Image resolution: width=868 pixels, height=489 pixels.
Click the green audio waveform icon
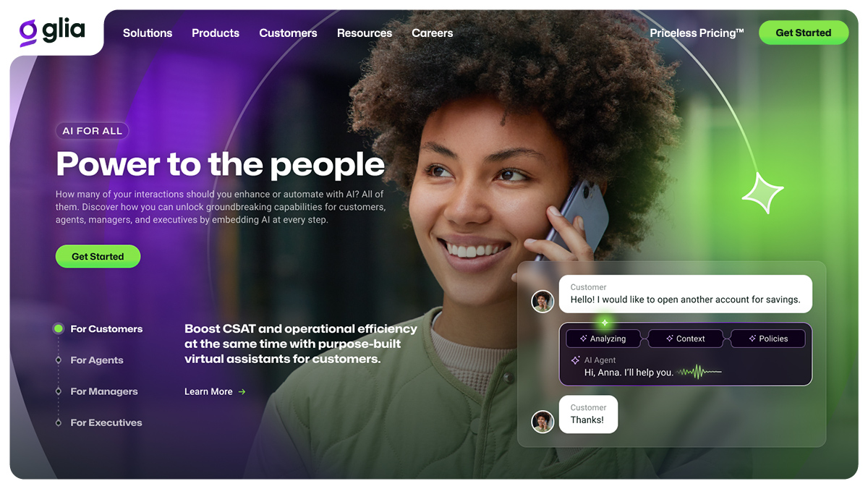699,373
